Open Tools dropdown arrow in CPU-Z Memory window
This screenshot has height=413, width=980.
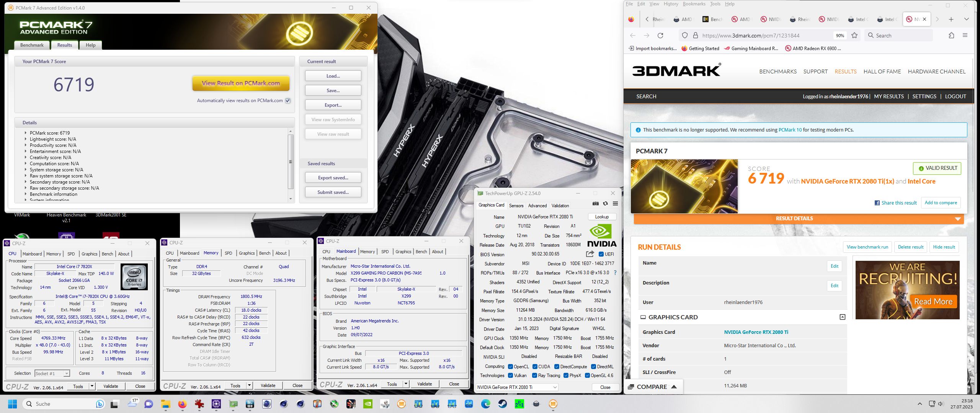coord(249,385)
